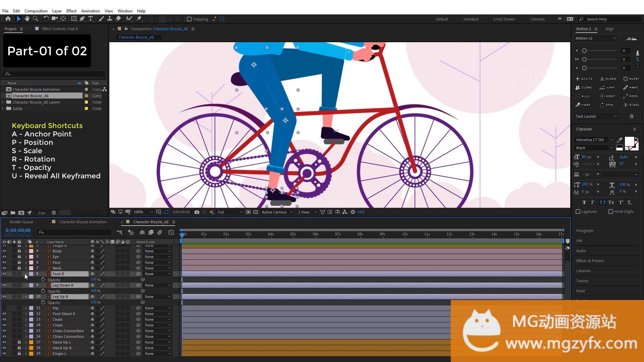The height and width of the screenshot is (362, 644).
Task: Enable the Ligatures checkbox
Action: 578,212
